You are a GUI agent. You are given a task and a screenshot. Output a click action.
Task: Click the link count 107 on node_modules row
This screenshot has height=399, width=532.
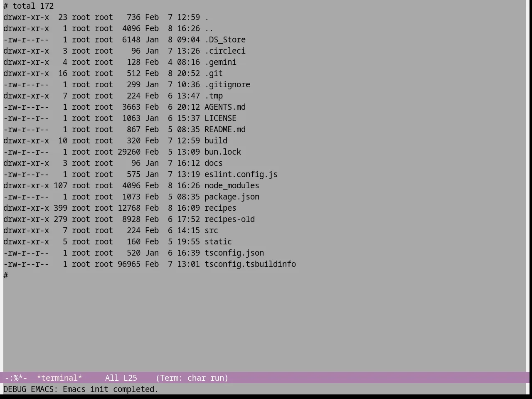pos(60,185)
